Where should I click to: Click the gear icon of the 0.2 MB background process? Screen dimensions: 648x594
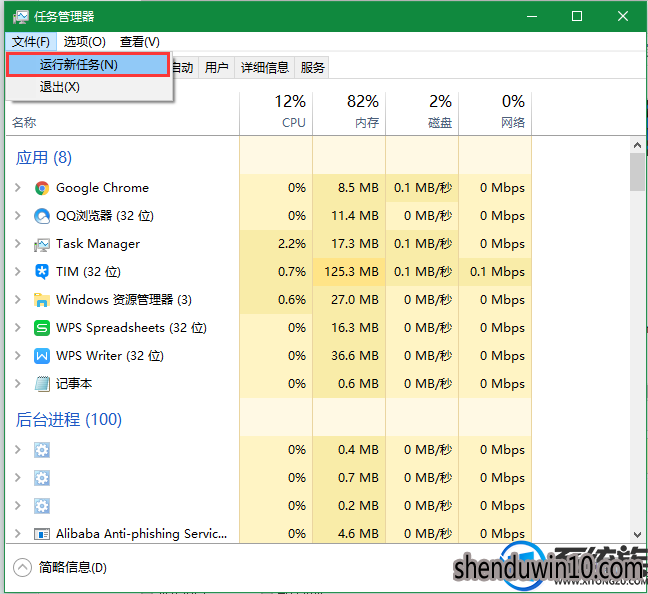point(42,506)
